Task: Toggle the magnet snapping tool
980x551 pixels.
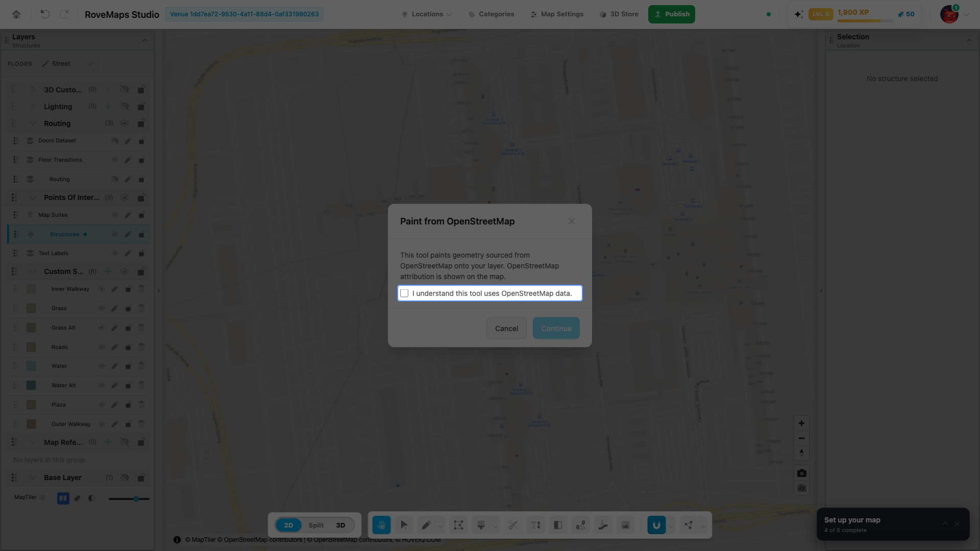Action: (656, 525)
